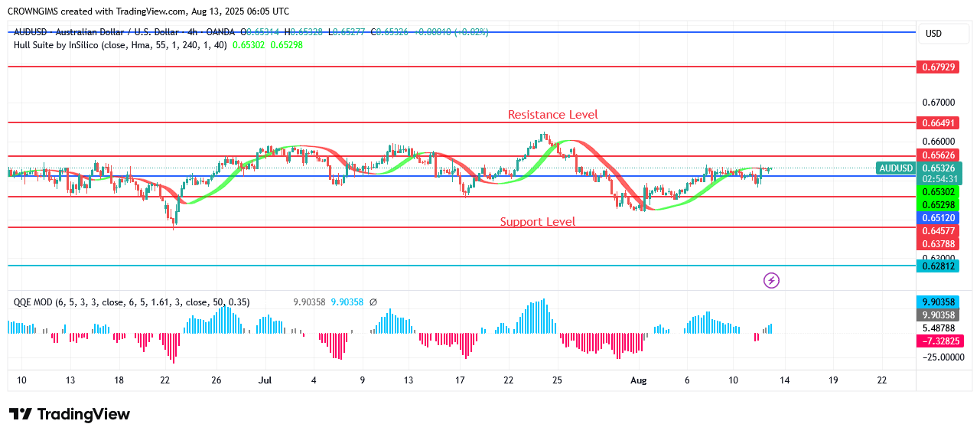Click the 18 date label on time axis
This screenshot has width=980, height=437.
(x=119, y=380)
